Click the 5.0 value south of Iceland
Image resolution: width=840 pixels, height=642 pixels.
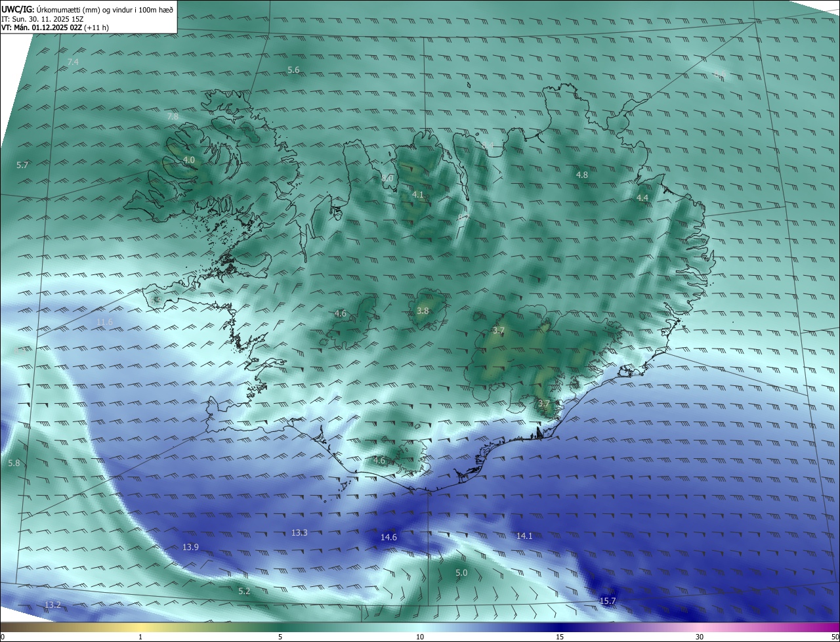point(461,573)
